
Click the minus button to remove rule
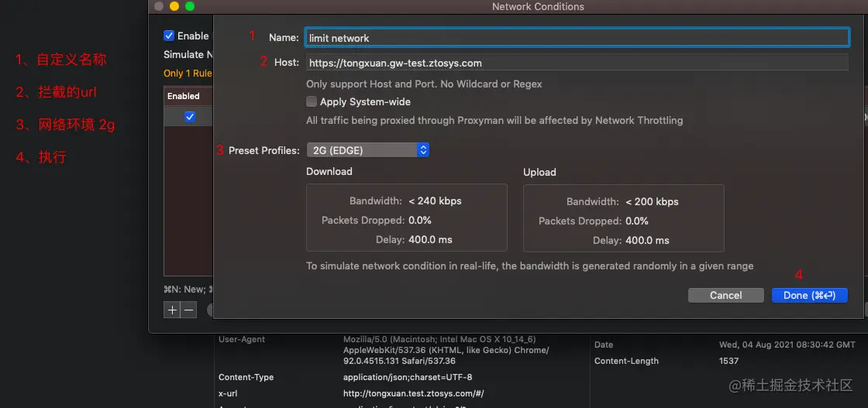pos(188,310)
